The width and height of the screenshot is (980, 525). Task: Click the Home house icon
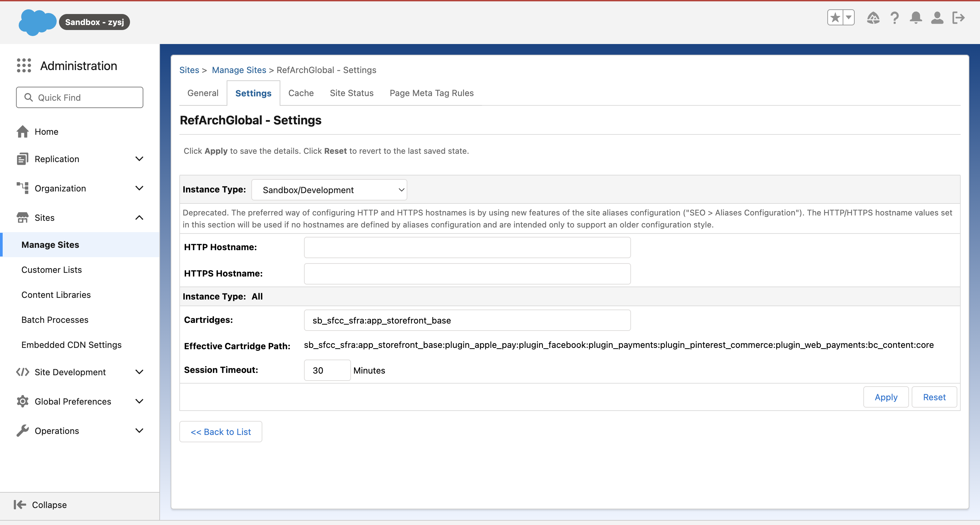point(22,132)
